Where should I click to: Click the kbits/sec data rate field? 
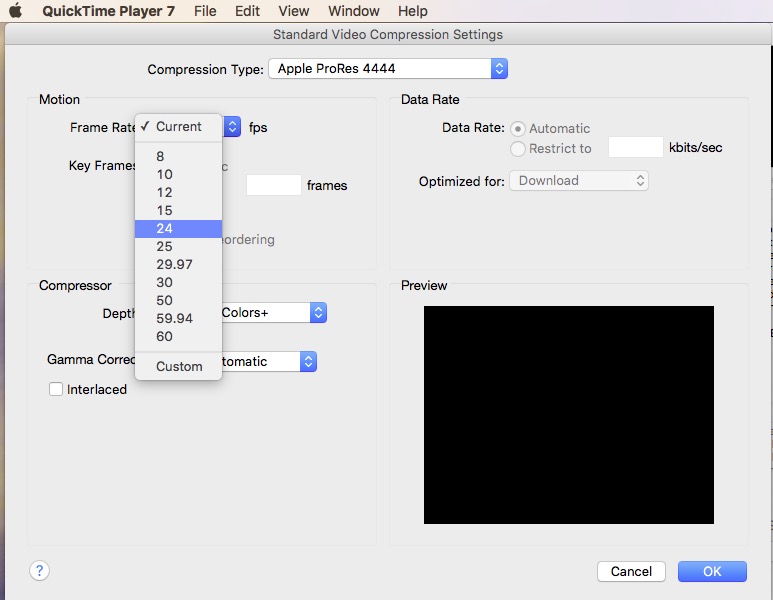[635, 147]
